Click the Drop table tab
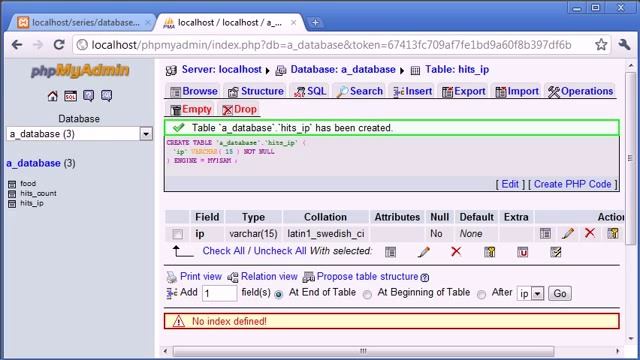The width and height of the screenshot is (640, 360). coord(239,109)
